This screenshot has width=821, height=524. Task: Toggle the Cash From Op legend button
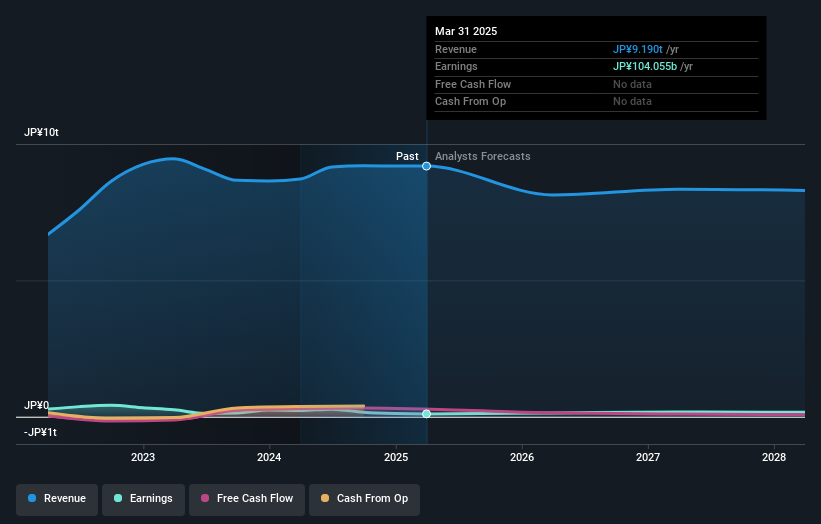point(364,499)
